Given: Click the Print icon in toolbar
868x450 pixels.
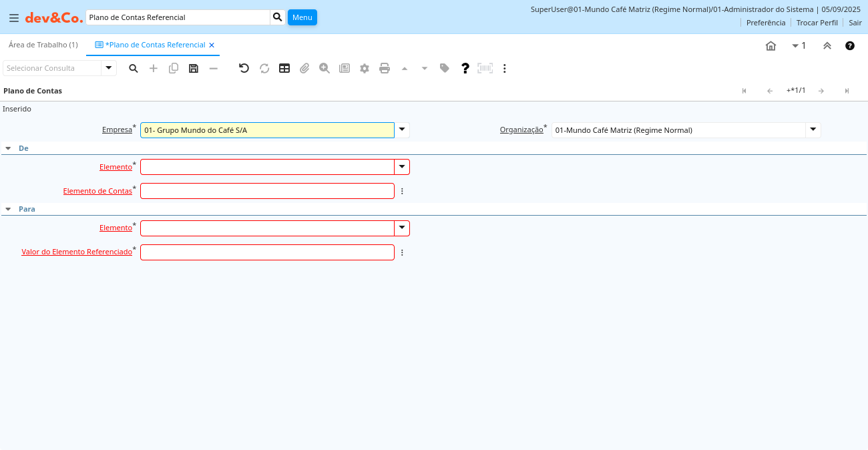Looking at the screenshot, I should click(385, 68).
